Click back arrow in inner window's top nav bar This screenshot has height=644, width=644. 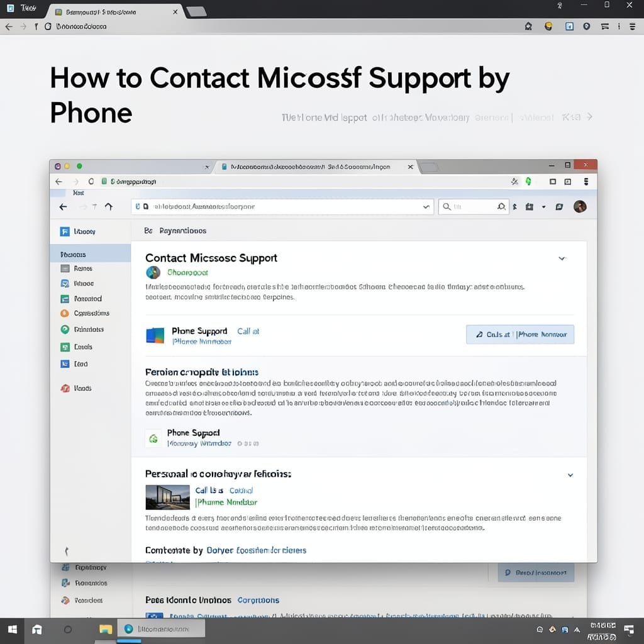click(x=58, y=182)
